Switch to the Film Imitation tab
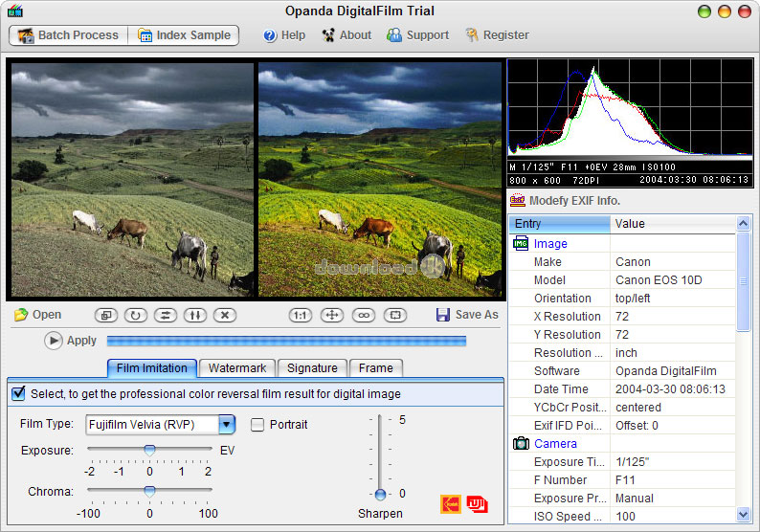The width and height of the screenshot is (760, 532). coord(151,368)
